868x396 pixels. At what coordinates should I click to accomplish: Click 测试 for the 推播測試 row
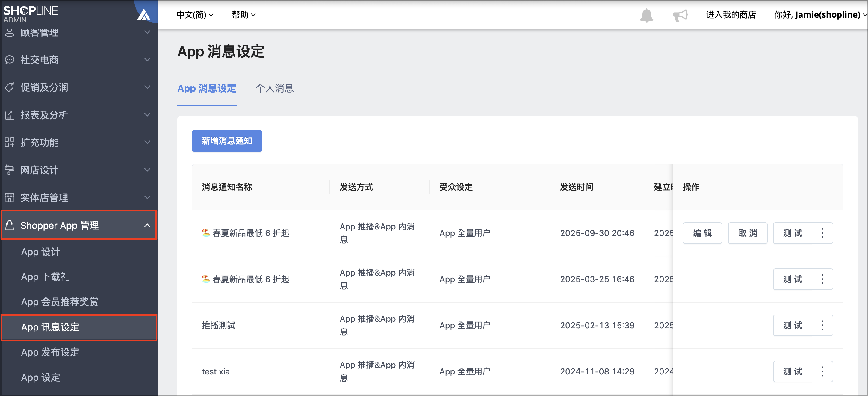pos(793,325)
